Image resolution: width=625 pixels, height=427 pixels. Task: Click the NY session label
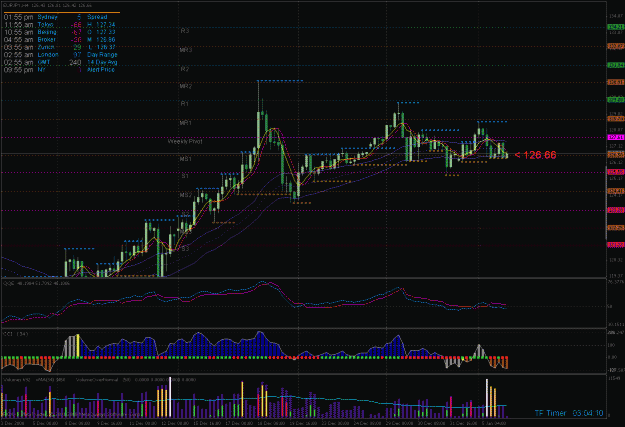point(41,70)
